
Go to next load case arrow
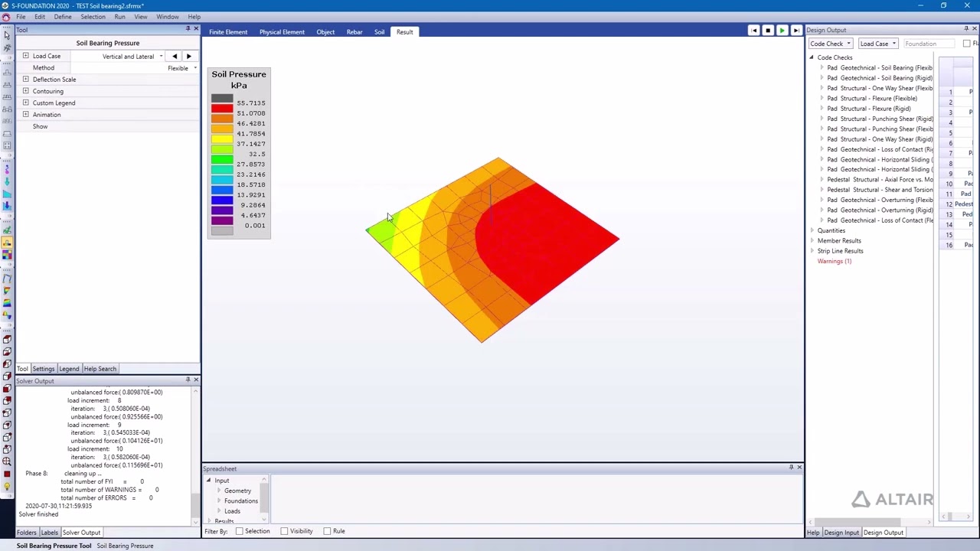coord(188,56)
